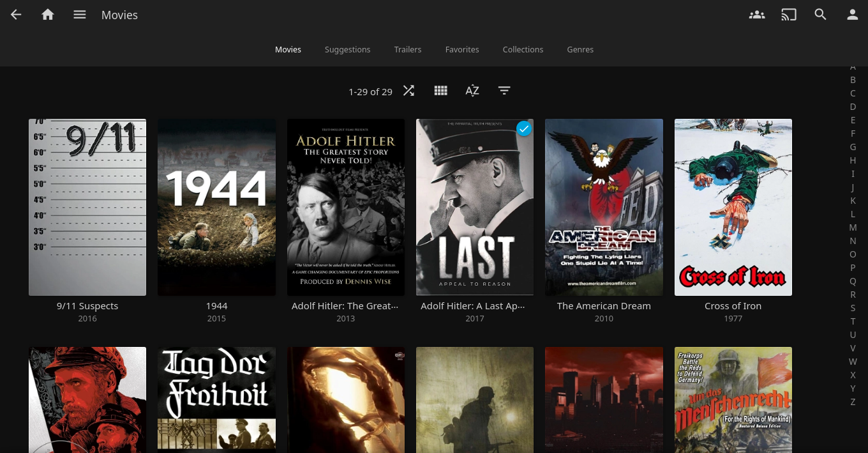The image size is (868, 453).
Task: Jump to letter H in alphabet picker
Action: point(853,160)
